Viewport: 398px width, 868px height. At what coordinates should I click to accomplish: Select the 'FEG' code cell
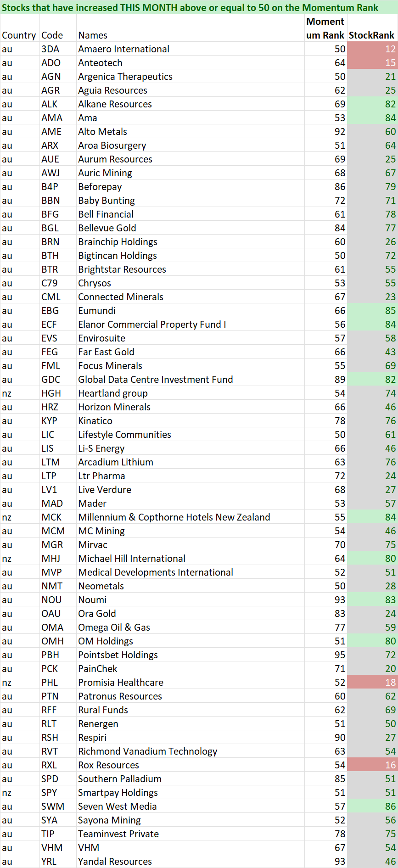tap(58, 352)
